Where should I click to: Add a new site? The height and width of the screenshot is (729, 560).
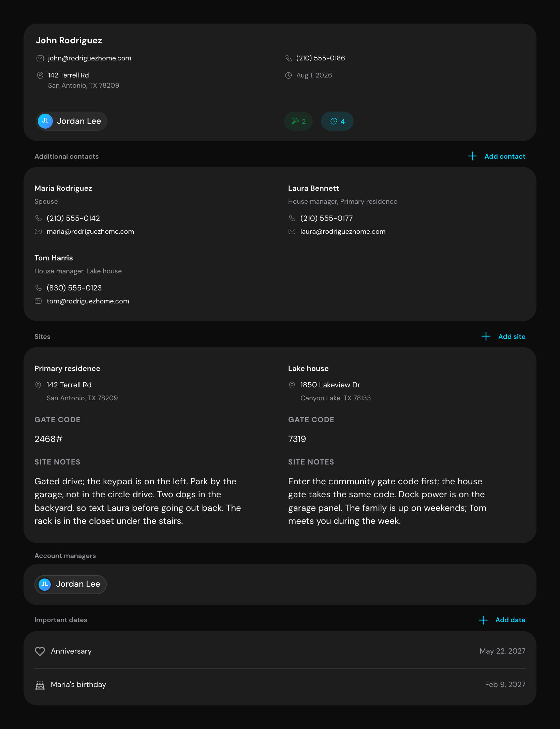pyautogui.click(x=503, y=337)
